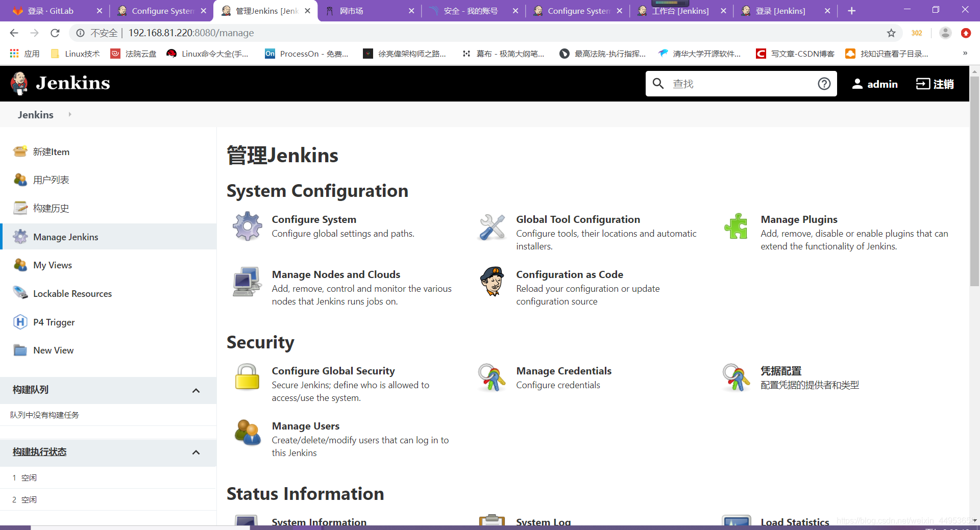Click the Configure Global Security padlock icon
980x530 pixels.
(248, 376)
